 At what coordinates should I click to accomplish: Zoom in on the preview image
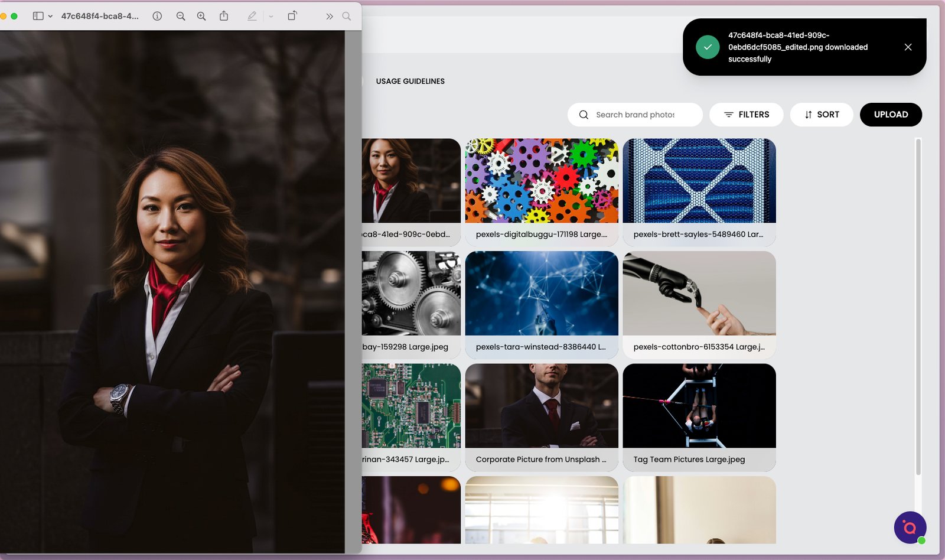tap(201, 16)
